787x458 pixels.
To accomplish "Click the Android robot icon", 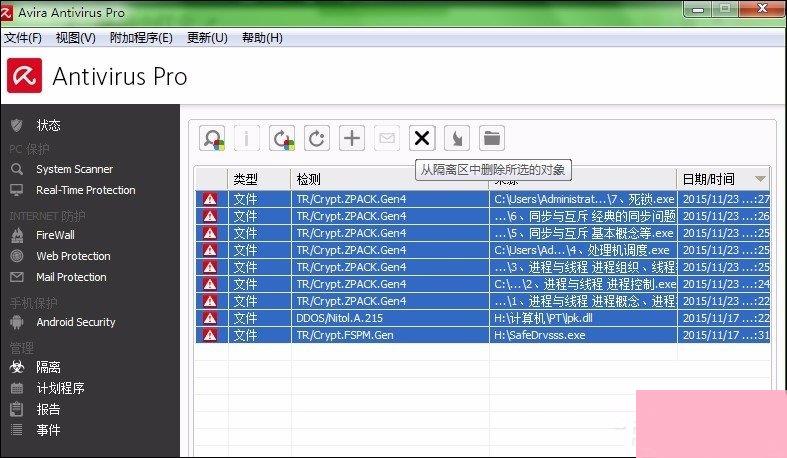I will click(x=17, y=322).
